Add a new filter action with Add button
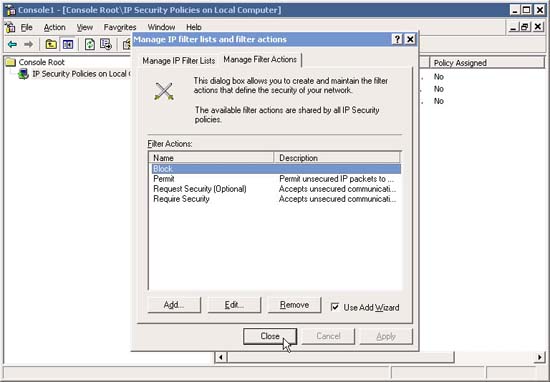The image size is (550, 382). tap(174, 305)
